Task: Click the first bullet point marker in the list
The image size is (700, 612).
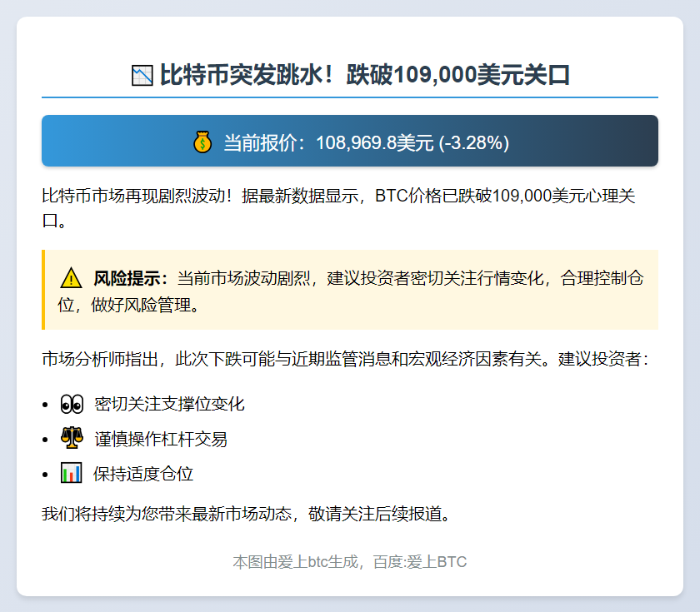Action: pos(46,405)
